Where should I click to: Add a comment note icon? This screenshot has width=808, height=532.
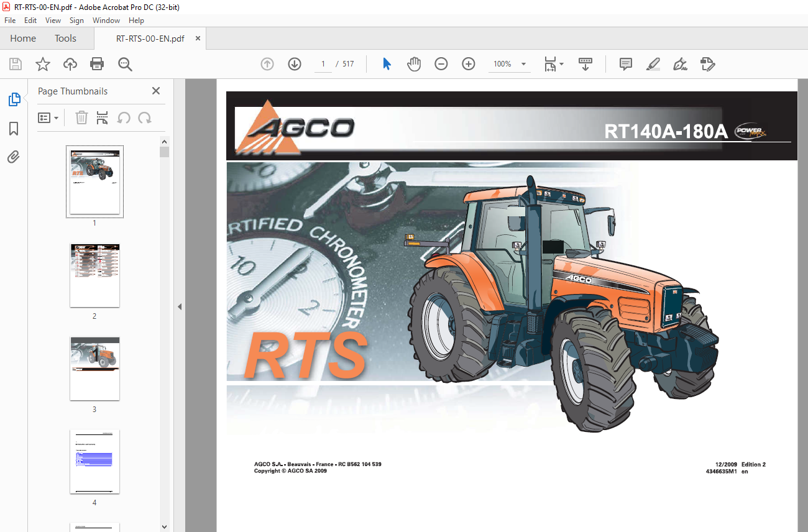point(626,64)
